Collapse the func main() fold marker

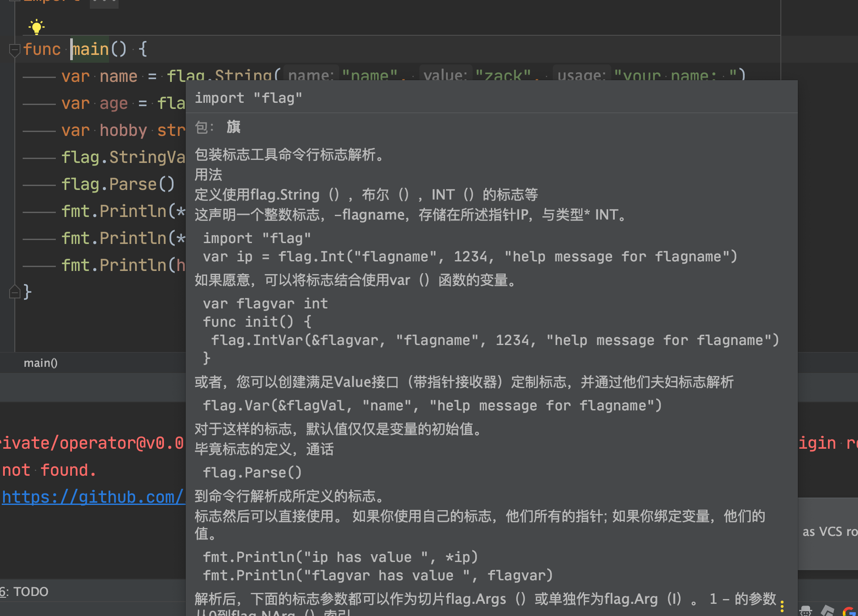tap(14, 50)
